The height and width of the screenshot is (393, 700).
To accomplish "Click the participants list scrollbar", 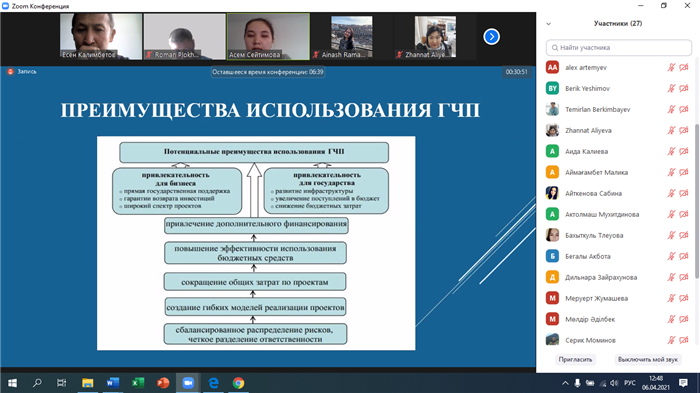I will (x=697, y=201).
